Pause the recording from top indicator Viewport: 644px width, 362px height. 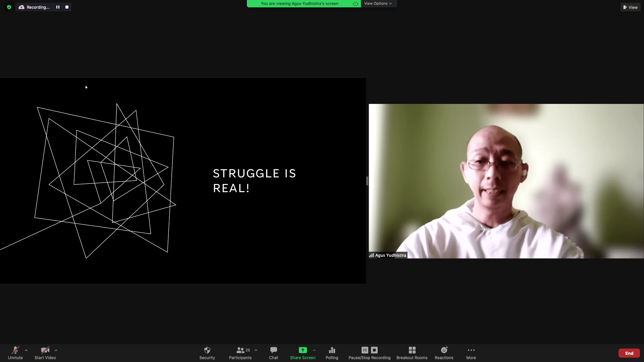58,7
